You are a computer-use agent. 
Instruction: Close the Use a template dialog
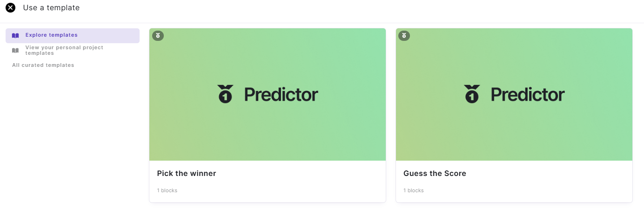click(x=10, y=8)
